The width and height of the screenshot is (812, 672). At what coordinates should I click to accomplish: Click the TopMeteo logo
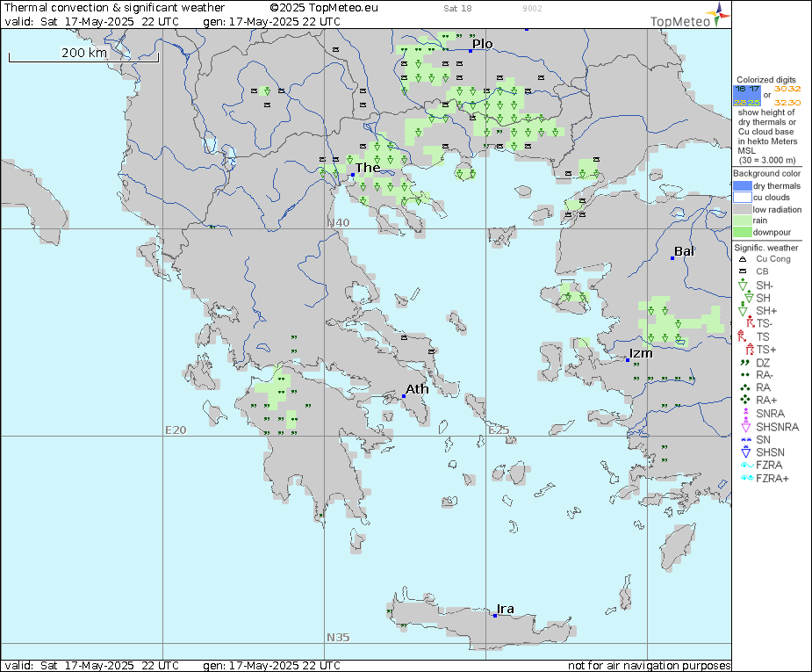tap(690, 16)
